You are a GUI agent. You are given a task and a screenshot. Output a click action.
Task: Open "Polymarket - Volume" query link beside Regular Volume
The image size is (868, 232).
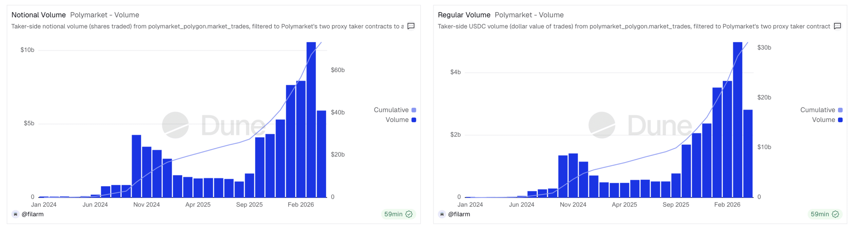click(529, 15)
